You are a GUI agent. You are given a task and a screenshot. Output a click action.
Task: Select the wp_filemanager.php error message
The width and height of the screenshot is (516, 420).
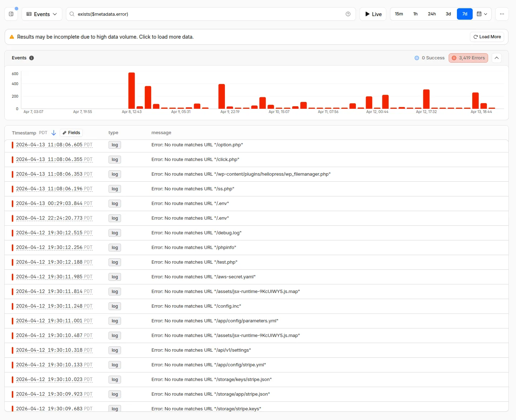pyautogui.click(x=241, y=174)
